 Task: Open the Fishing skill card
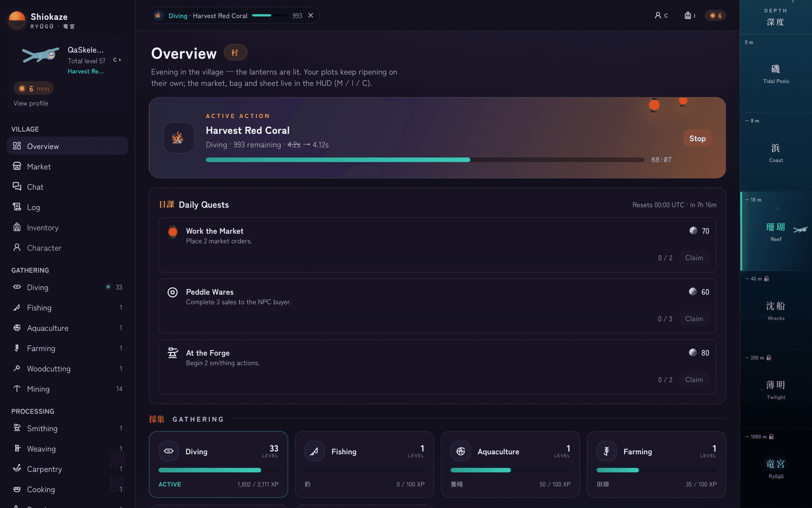click(365, 464)
